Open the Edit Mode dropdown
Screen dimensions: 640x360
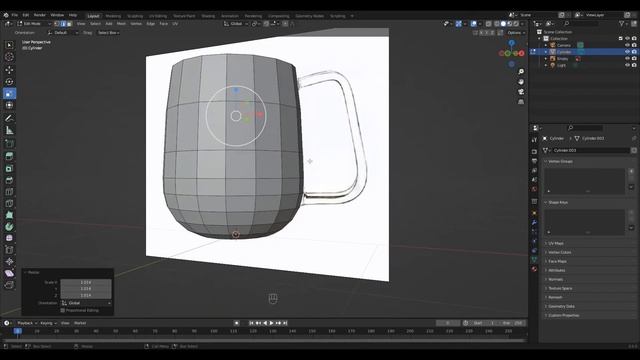(34, 24)
